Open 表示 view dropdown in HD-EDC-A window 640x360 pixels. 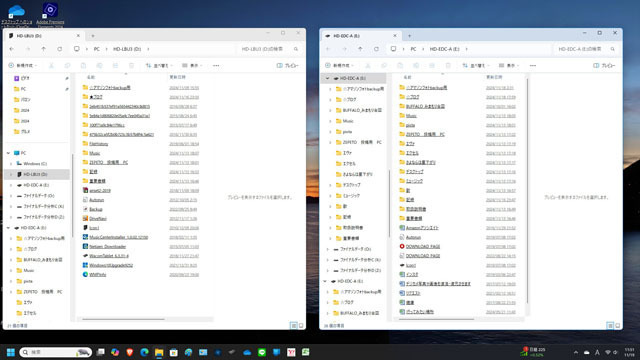(x=509, y=65)
